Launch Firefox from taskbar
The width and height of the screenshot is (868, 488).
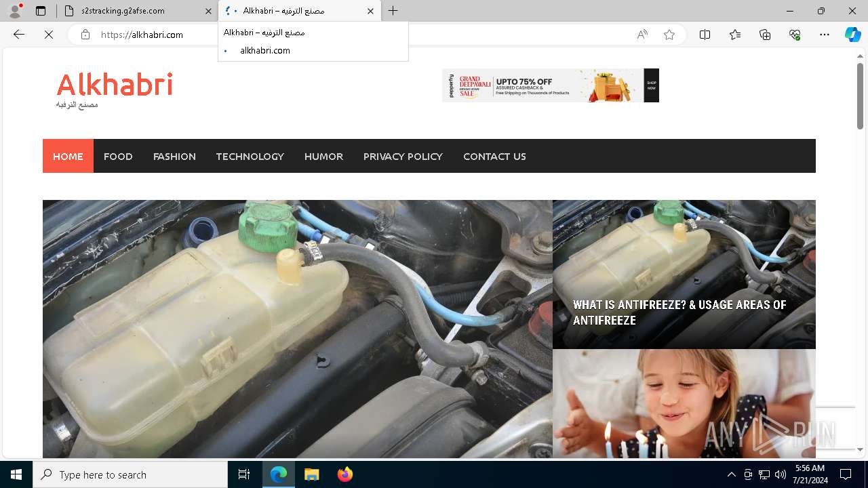(x=344, y=474)
